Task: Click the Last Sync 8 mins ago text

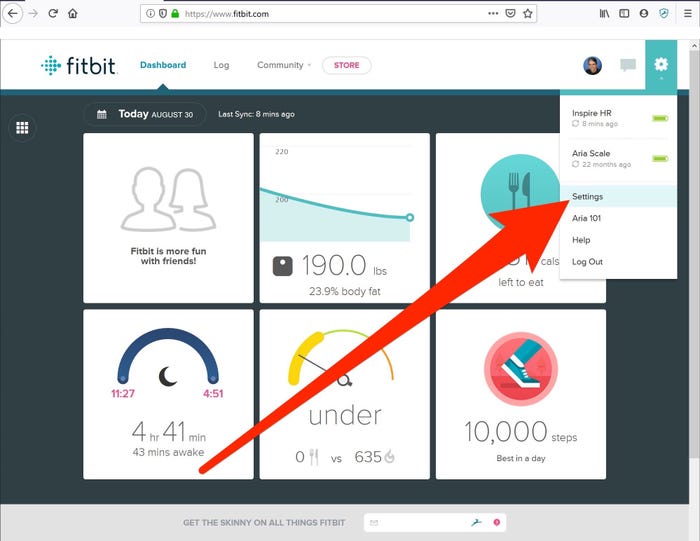Action: [256, 114]
